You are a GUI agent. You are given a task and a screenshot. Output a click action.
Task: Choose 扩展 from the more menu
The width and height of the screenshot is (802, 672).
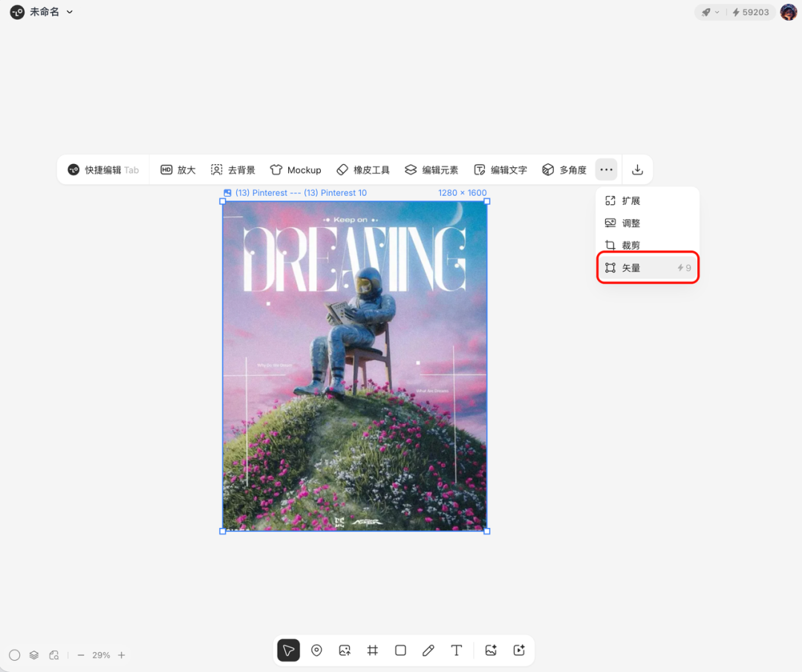coord(648,200)
